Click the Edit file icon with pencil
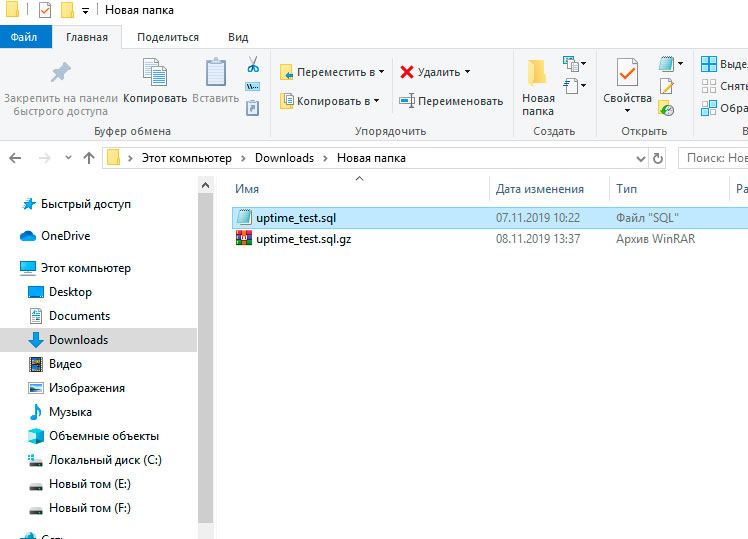The width and height of the screenshot is (748, 539). [x=666, y=86]
